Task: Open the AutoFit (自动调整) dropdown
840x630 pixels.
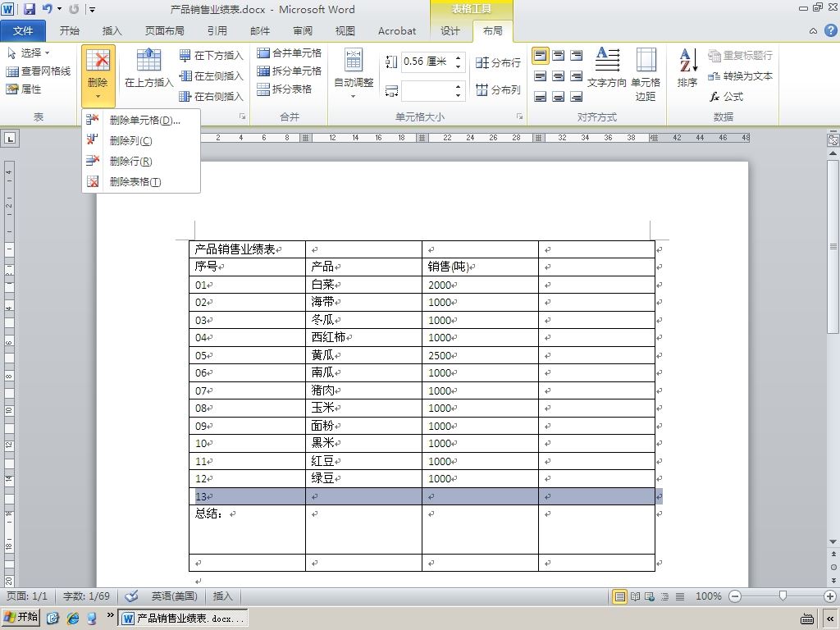Action: (354, 74)
